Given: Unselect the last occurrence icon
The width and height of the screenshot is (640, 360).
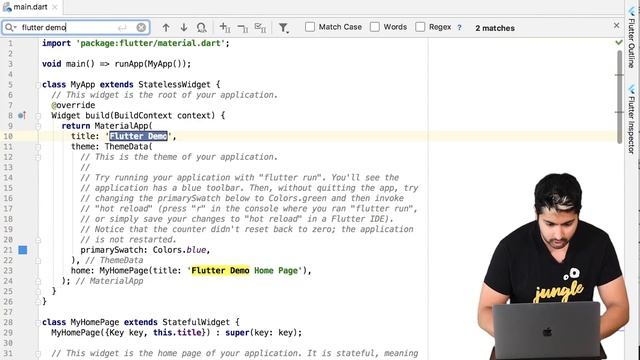Looking at the screenshot, I should (x=243, y=28).
